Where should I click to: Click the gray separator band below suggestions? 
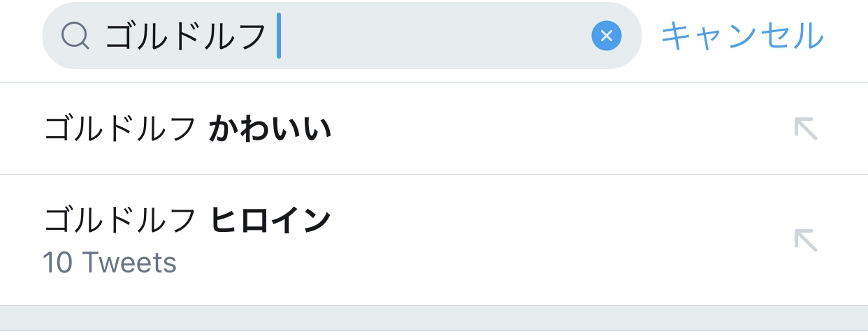pos(433,318)
